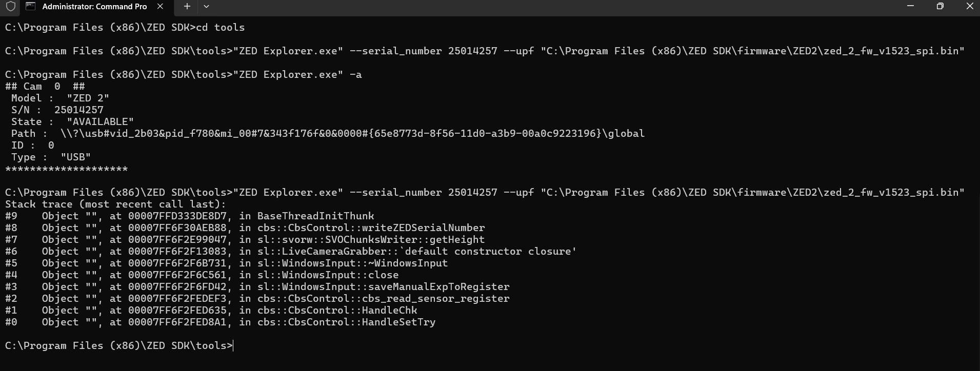Click the final command prompt line

(x=119, y=346)
